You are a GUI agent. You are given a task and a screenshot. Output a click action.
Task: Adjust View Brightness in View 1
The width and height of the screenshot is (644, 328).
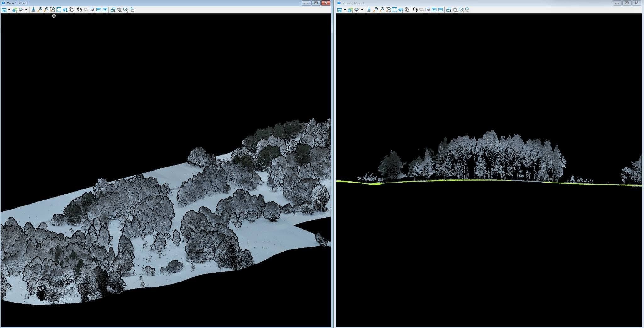click(21, 10)
